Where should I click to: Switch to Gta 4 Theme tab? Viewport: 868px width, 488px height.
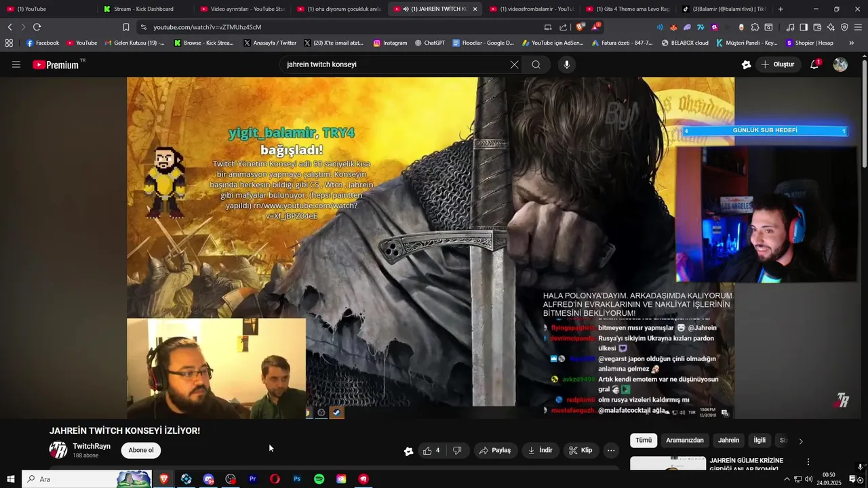(x=627, y=9)
